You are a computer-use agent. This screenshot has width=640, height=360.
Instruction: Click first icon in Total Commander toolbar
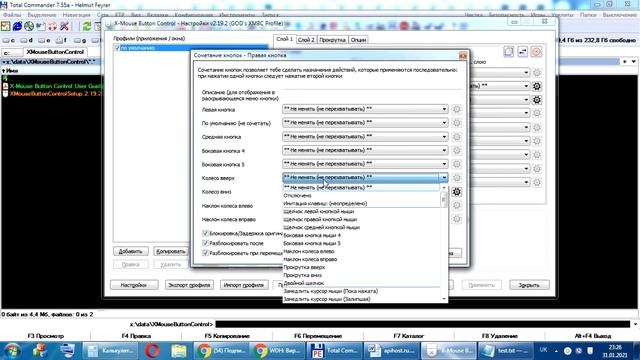pos(5,27)
